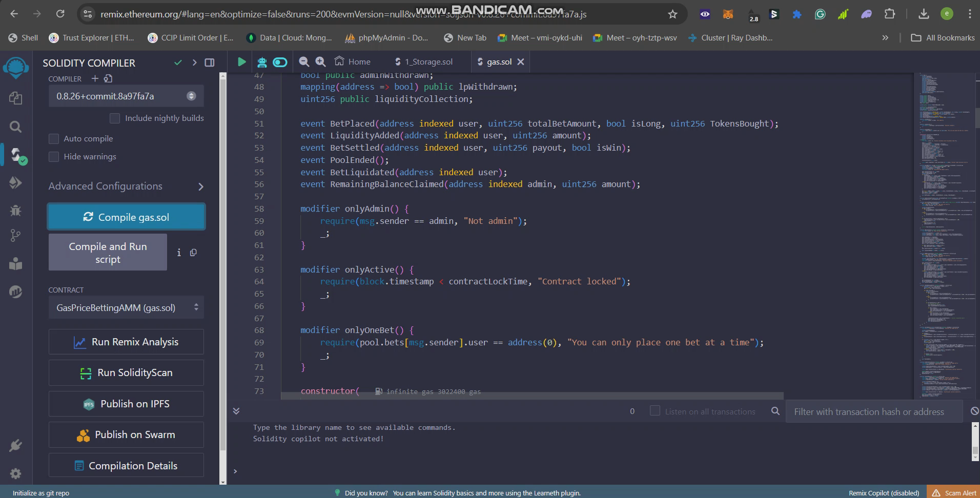Focus the transaction hash filter field

pyautogui.click(x=874, y=411)
